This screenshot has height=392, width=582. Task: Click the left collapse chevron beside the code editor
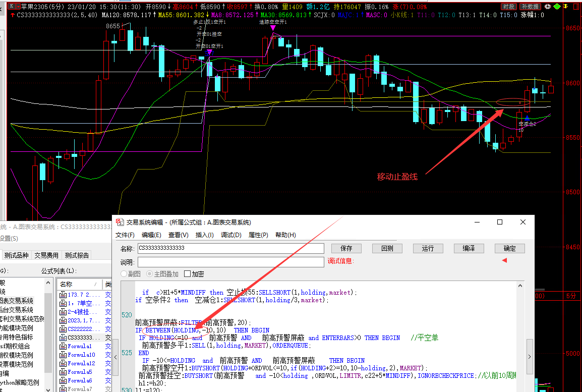click(115, 357)
